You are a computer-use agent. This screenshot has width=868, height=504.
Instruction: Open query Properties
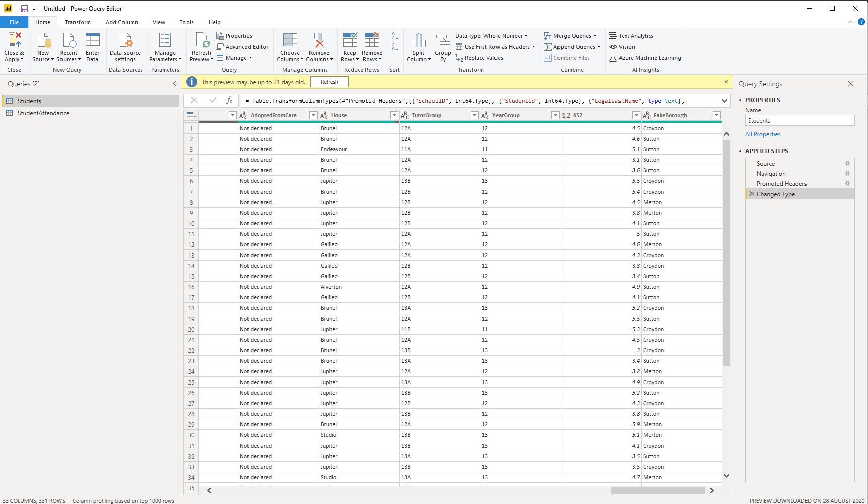point(234,36)
